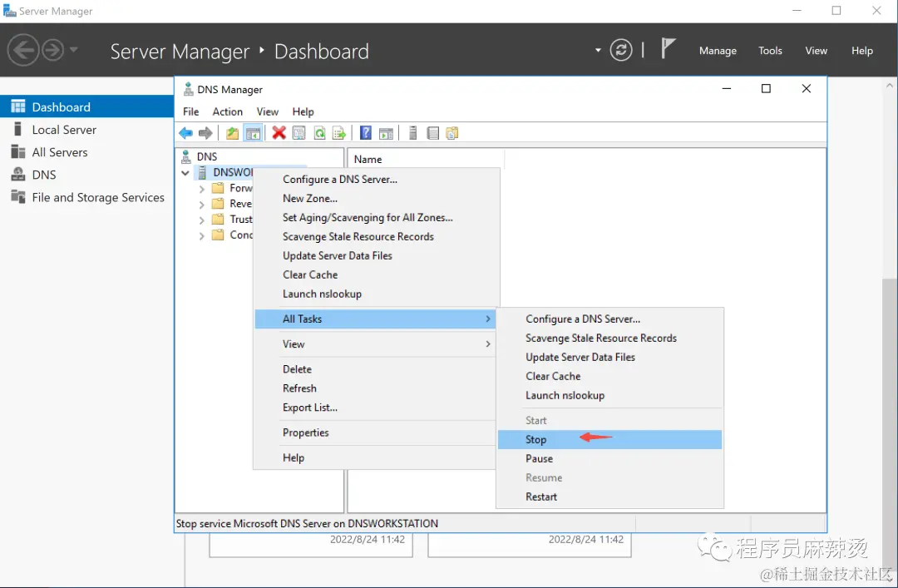This screenshot has width=898, height=588.
Task: Choose Scavenge Stale Resource Records in main menu
Action: [377, 237]
